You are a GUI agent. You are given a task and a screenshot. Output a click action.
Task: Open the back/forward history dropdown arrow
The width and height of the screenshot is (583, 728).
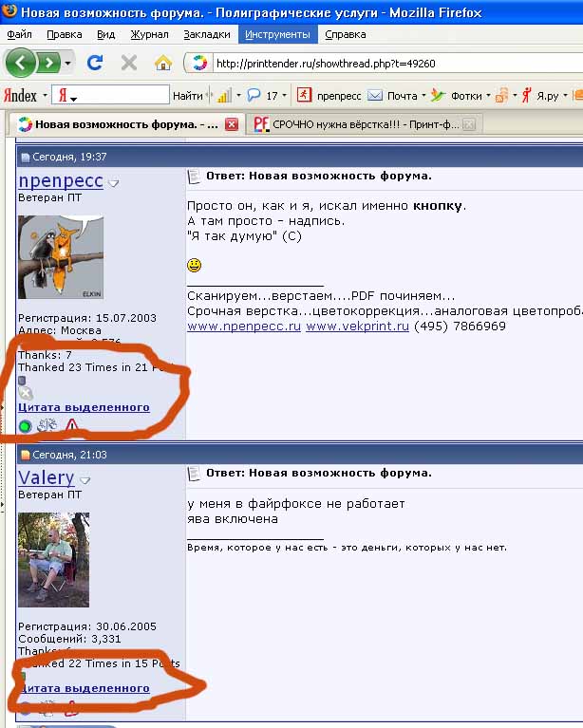(x=68, y=64)
